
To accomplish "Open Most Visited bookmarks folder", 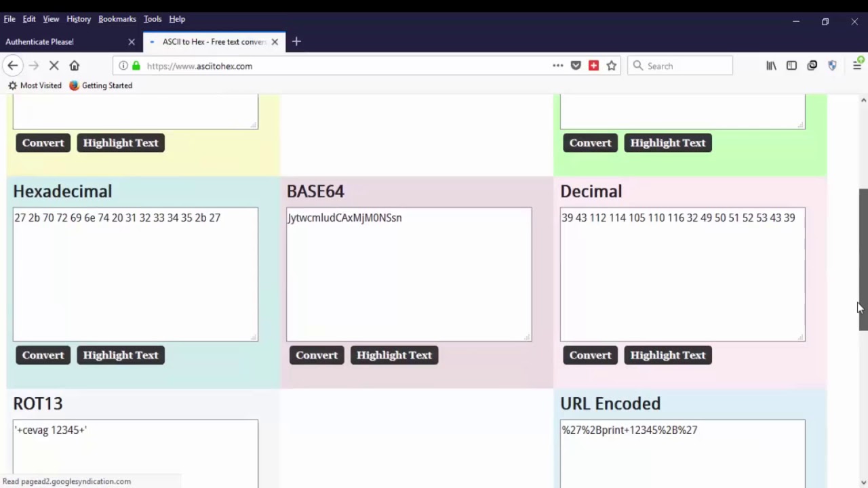I will point(35,85).
